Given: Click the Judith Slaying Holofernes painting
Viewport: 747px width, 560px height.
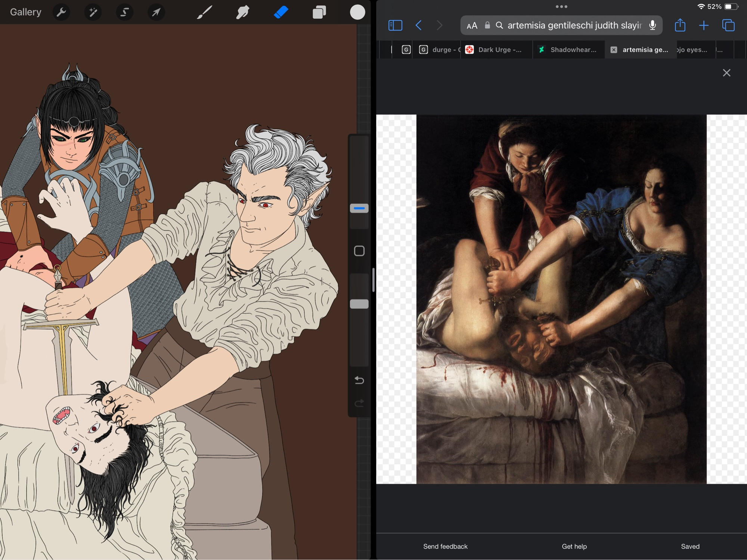Looking at the screenshot, I should tap(561, 299).
